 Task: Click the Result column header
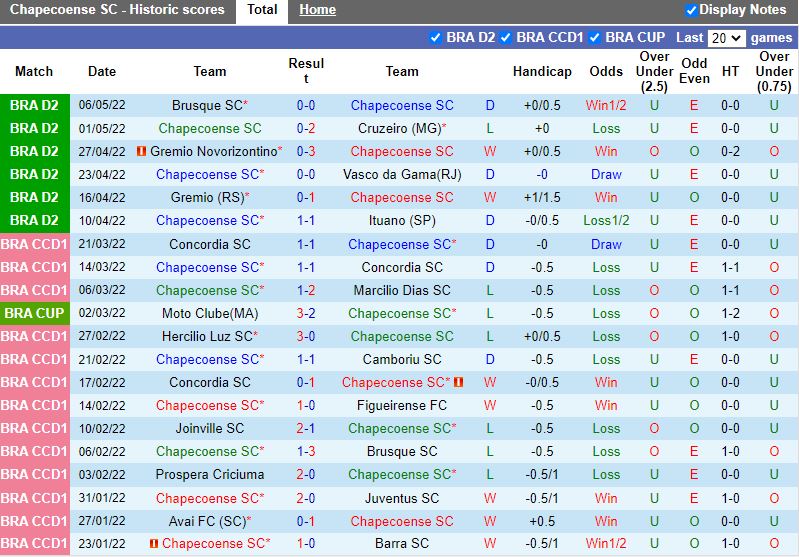tap(306, 71)
